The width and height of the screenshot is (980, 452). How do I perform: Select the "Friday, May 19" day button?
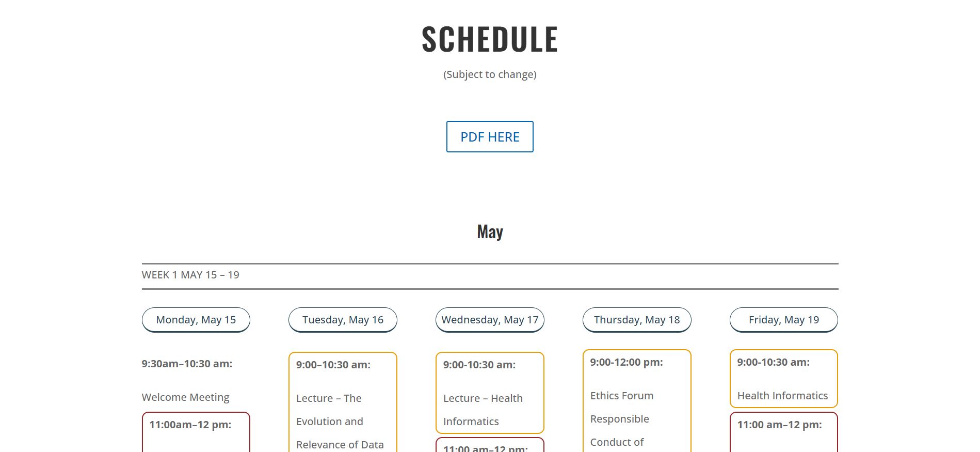pyautogui.click(x=783, y=320)
